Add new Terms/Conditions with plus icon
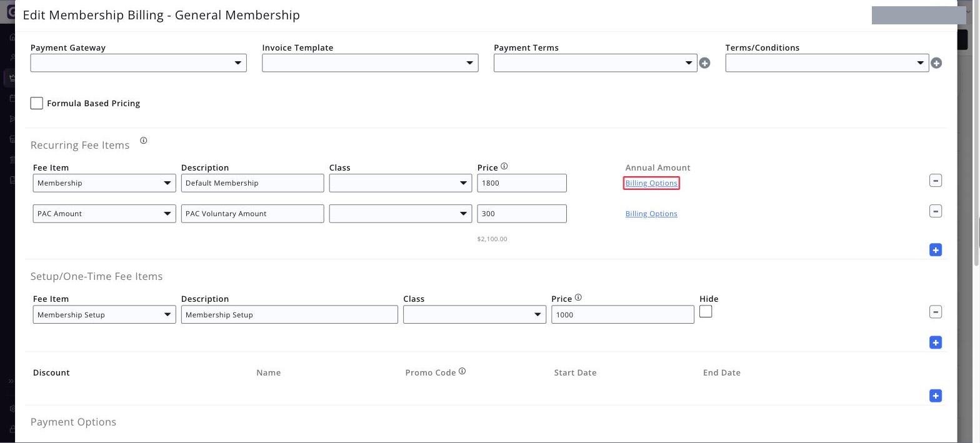980x443 pixels. pyautogui.click(x=936, y=63)
